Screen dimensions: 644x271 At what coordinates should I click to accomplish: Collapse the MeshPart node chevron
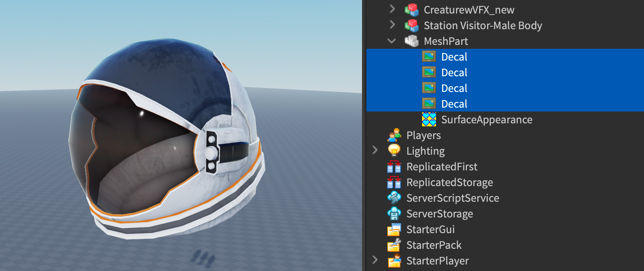(392, 41)
